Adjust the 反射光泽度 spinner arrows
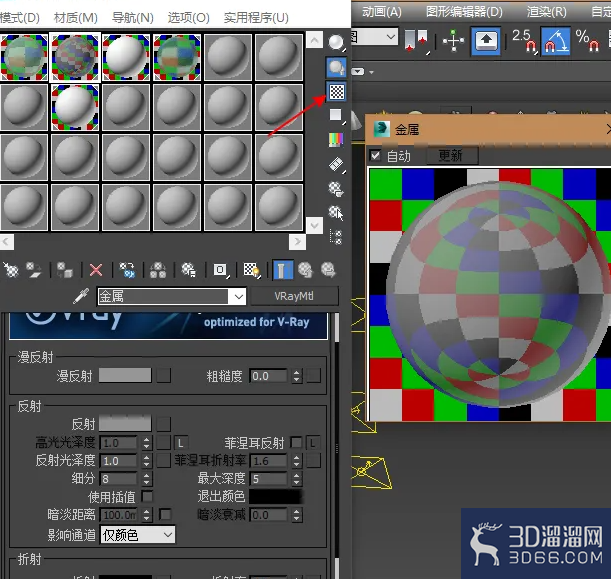Viewport: 611px width, 579px height. click(147, 461)
